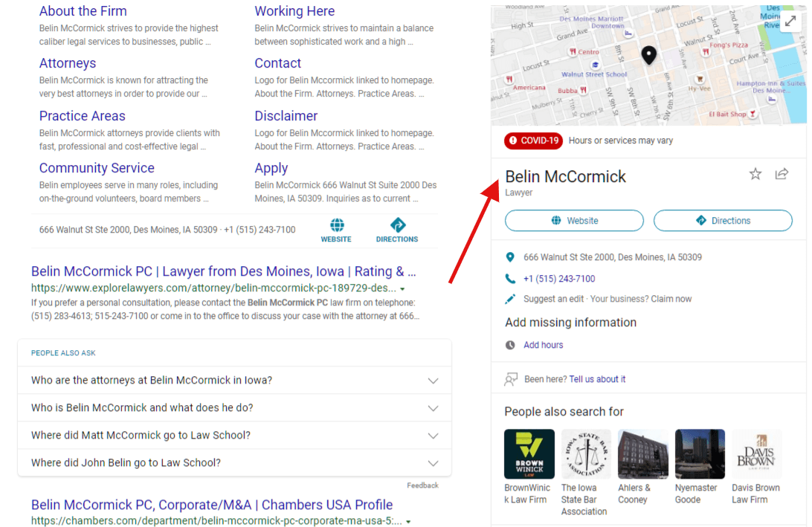This screenshot has height=527, width=812.
Task: Expand 'Who is Belin McCormick and what does he do'
Action: [x=433, y=408]
